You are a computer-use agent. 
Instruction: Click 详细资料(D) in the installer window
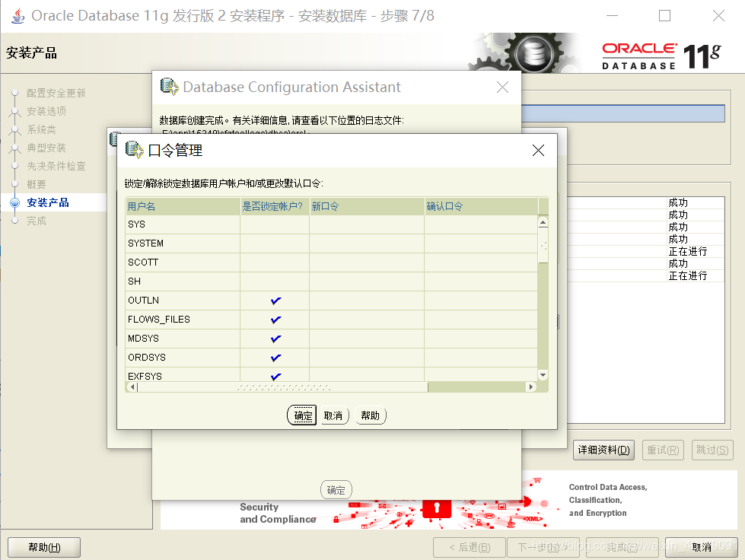pos(604,450)
